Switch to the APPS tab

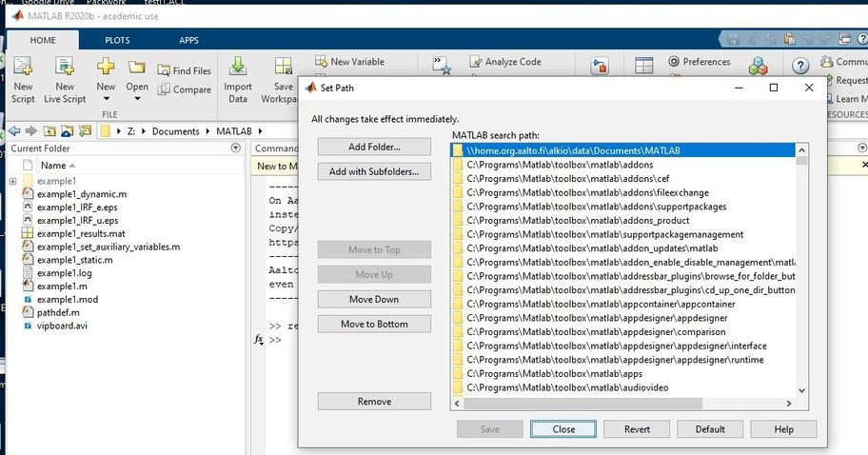[189, 40]
